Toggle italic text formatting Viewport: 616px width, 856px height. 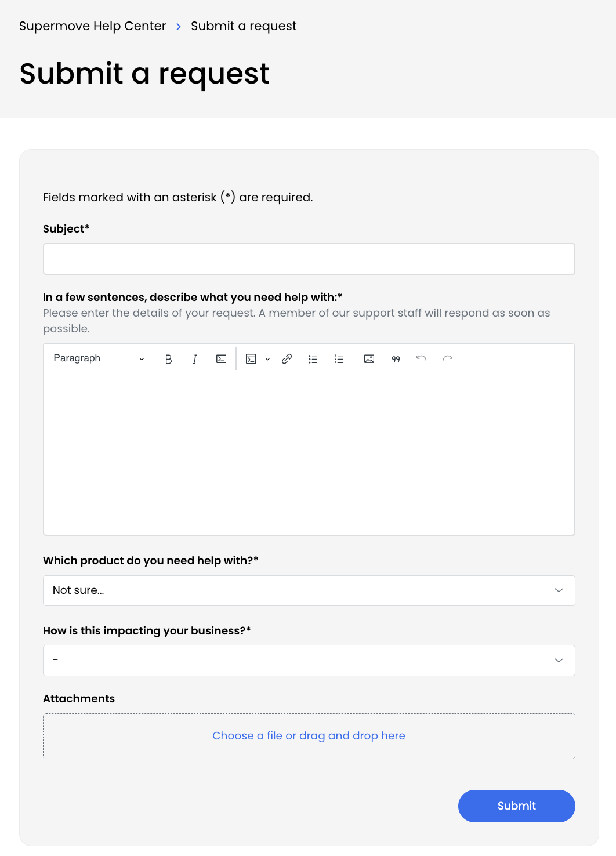(x=195, y=359)
